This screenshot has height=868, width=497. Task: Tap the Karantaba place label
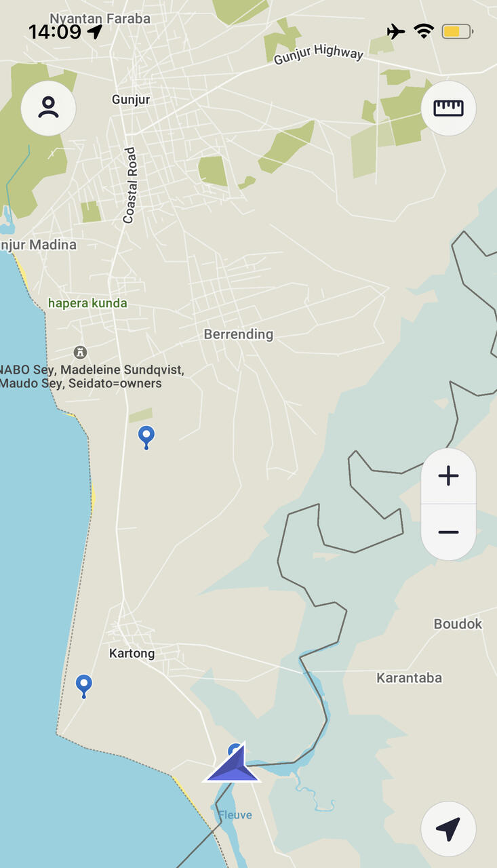409,677
